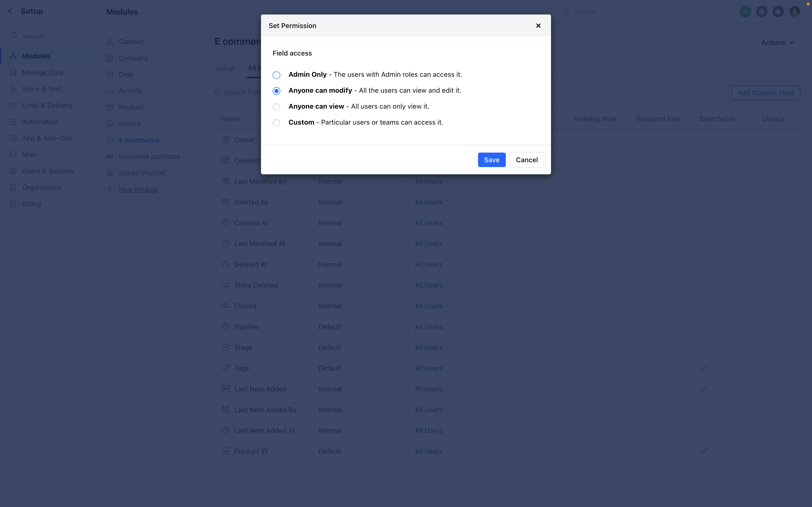Click the Product box icon
Viewport: 812px width, 507px height.
pos(110,107)
